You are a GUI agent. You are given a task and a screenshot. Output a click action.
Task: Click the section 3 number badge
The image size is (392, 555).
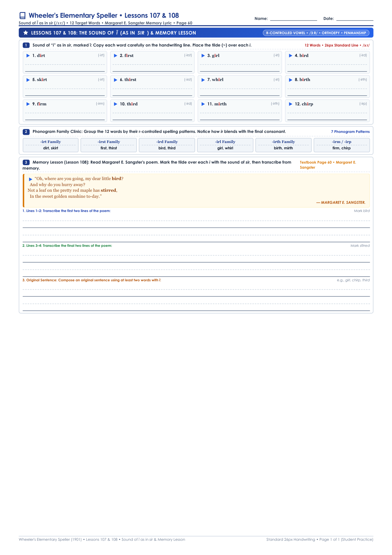26,162
